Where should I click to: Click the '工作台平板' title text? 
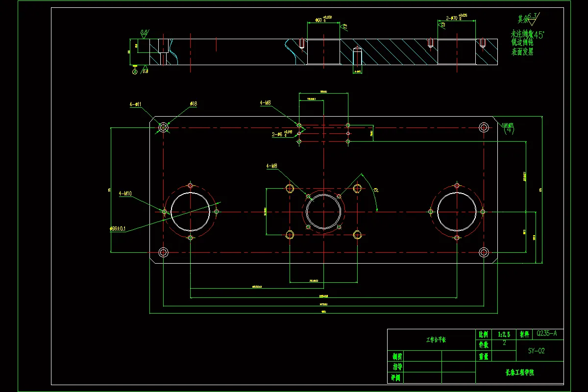point(436,340)
